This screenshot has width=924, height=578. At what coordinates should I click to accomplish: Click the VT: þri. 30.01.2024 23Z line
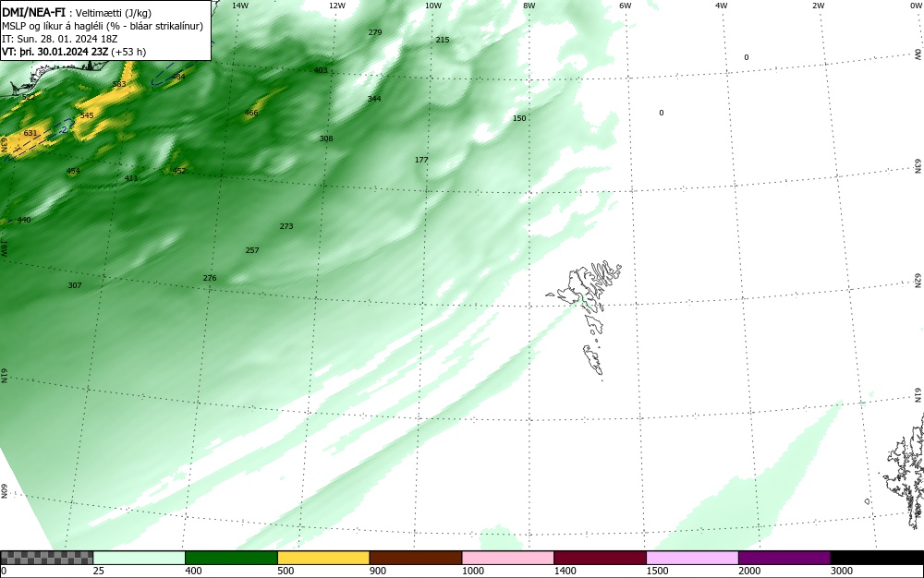(74, 52)
